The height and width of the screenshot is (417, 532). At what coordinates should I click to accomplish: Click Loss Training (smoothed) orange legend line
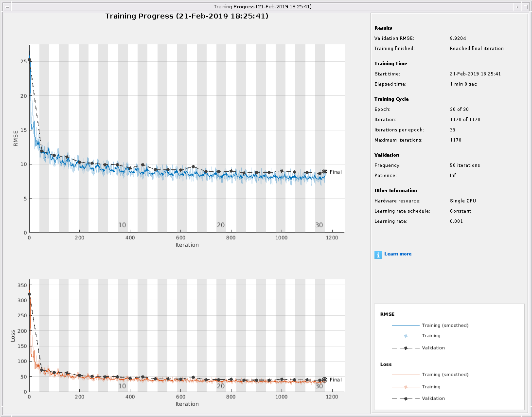pos(405,375)
